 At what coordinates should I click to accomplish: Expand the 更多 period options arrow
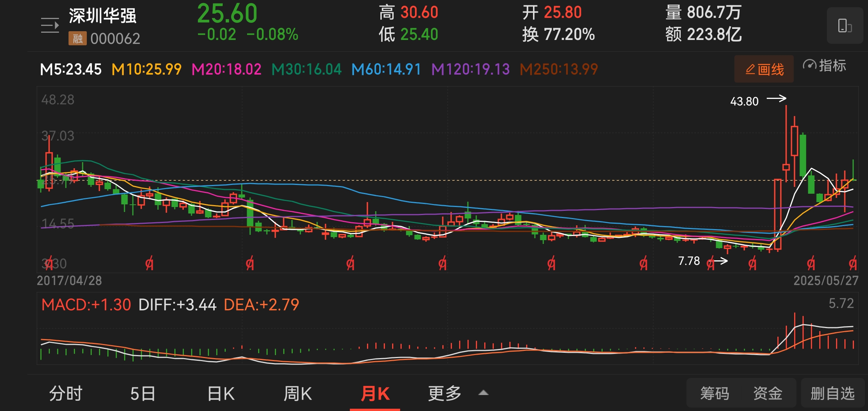tap(483, 393)
